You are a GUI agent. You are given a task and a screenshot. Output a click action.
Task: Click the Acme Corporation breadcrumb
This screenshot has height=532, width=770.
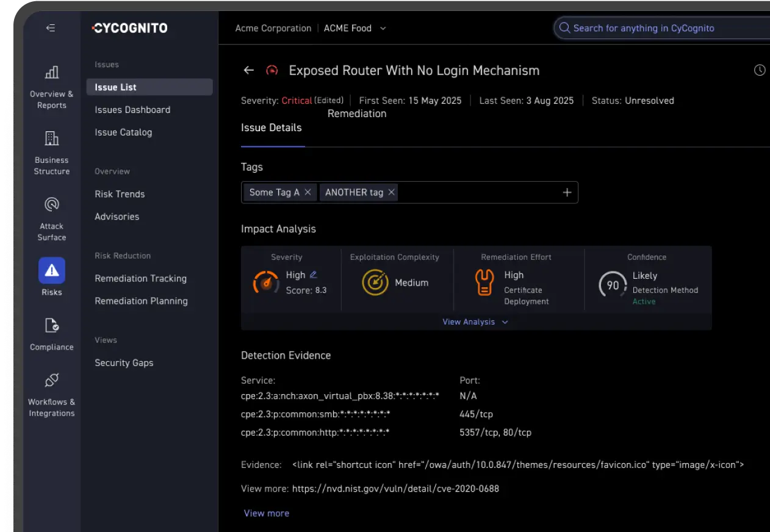click(x=273, y=28)
